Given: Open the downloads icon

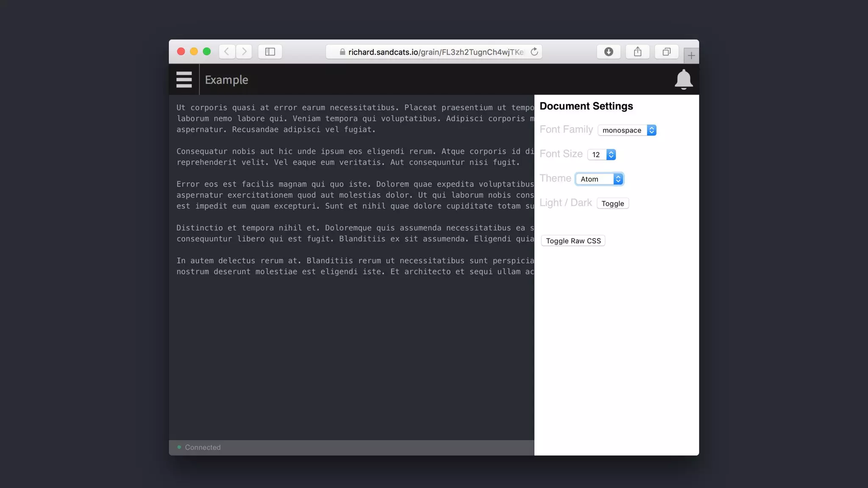Looking at the screenshot, I should (609, 52).
